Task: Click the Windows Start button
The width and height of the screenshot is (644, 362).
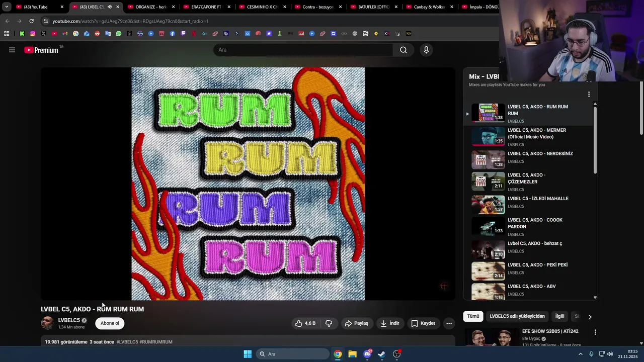Action: point(248,354)
